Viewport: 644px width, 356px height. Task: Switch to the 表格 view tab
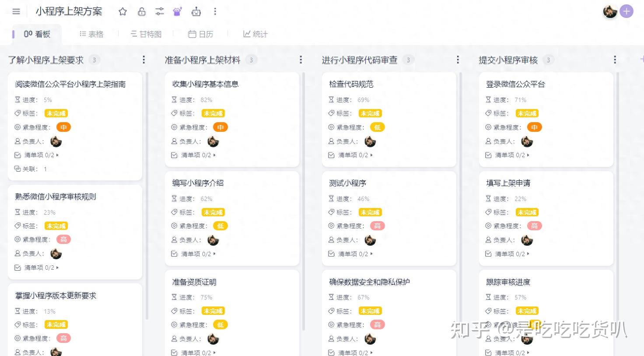pos(91,34)
